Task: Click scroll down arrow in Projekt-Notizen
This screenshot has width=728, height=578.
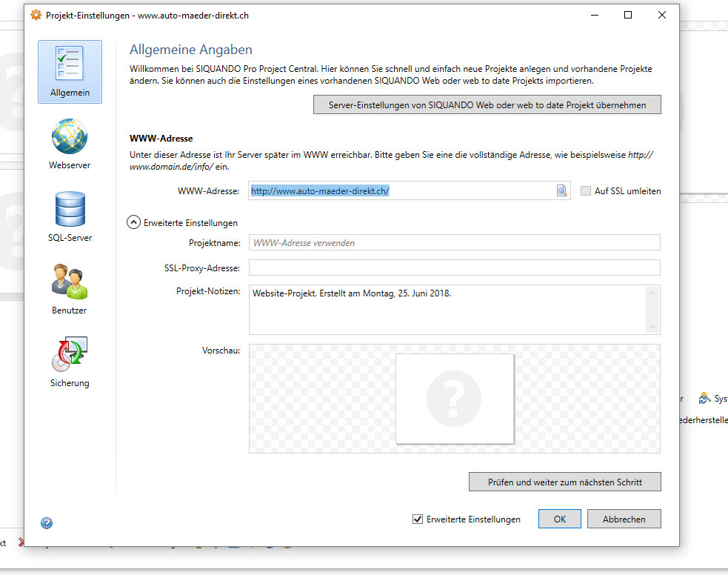Action: [652, 326]
